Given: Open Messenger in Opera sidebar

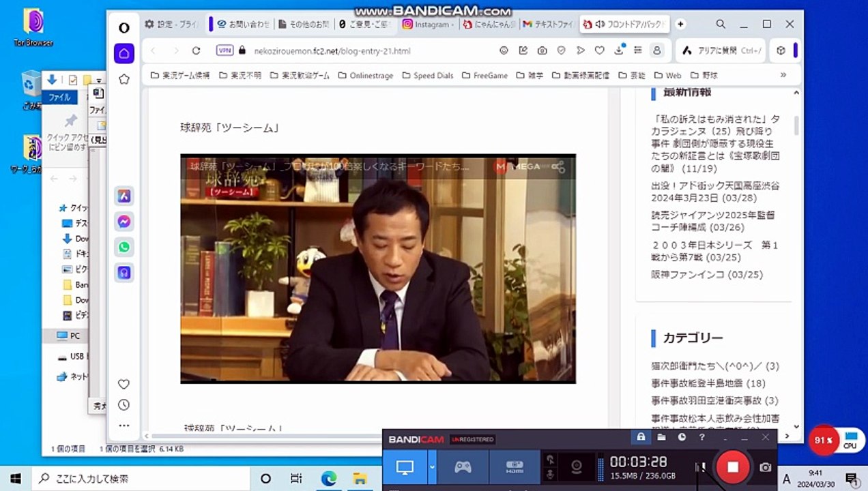Looking at the screenshot, I should [124, 222].
